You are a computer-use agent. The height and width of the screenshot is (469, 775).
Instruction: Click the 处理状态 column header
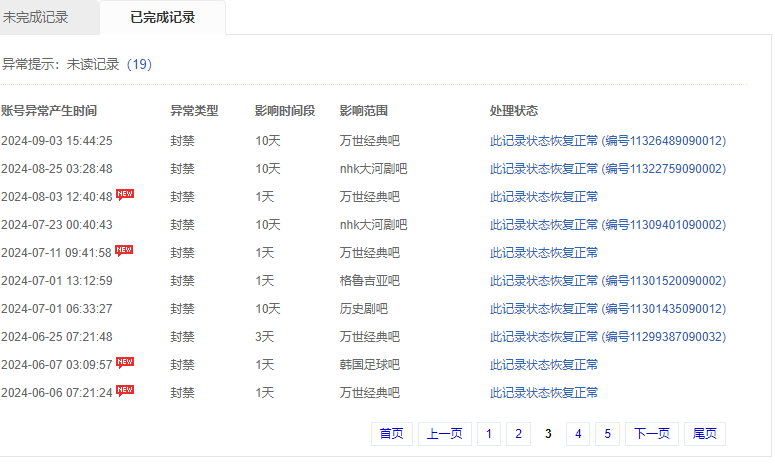(514, 111)
